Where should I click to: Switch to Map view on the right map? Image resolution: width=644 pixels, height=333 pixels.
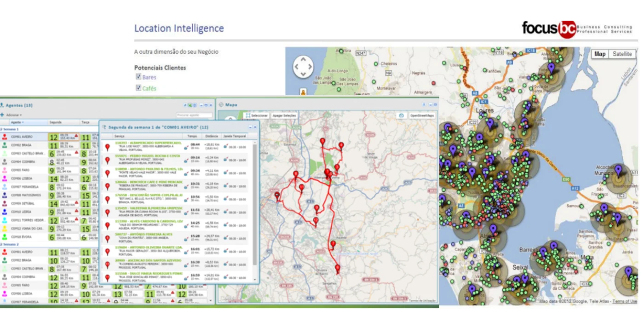click(600, 54)
